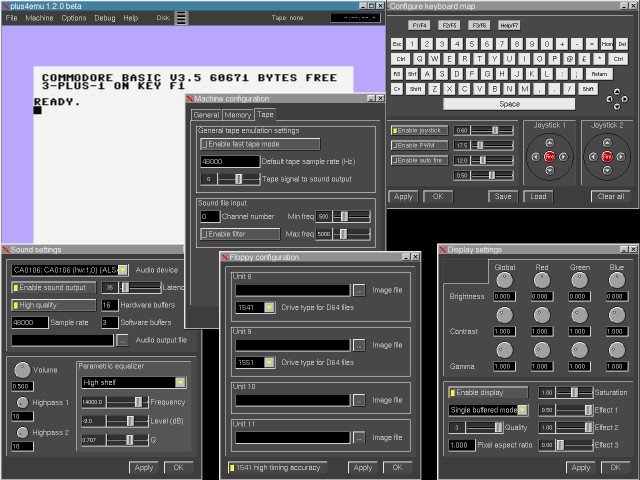
Task: Open the File menu
Action: coord(11,18)
